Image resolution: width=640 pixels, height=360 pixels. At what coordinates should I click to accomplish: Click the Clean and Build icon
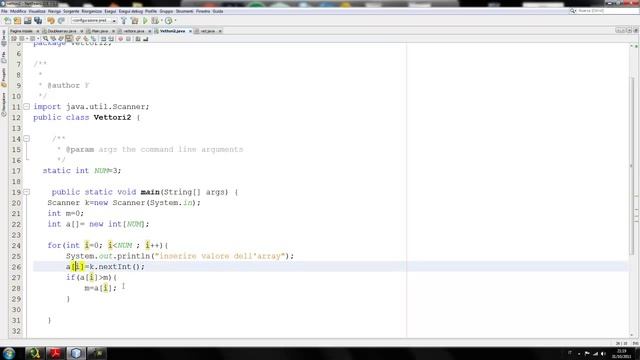click(x=135, y=20)
